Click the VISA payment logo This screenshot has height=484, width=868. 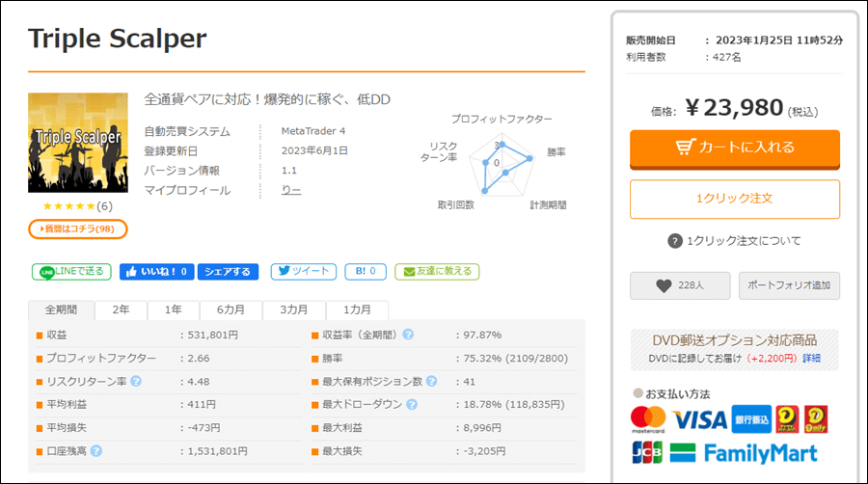coord(700,419)
